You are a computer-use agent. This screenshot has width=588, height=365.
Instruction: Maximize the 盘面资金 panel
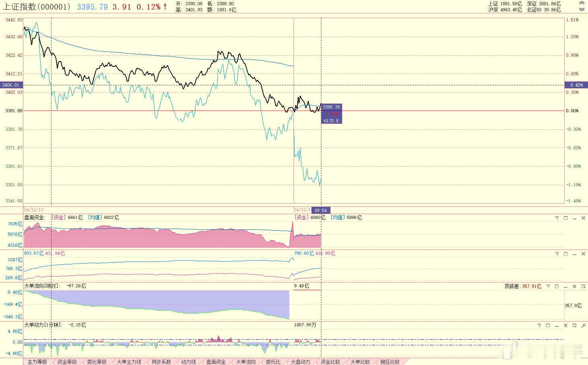[565, 218]
